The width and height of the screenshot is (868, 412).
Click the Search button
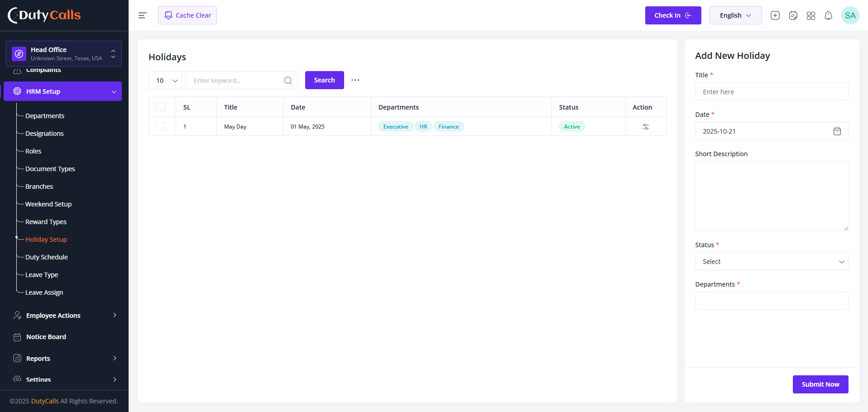point(325,80)
